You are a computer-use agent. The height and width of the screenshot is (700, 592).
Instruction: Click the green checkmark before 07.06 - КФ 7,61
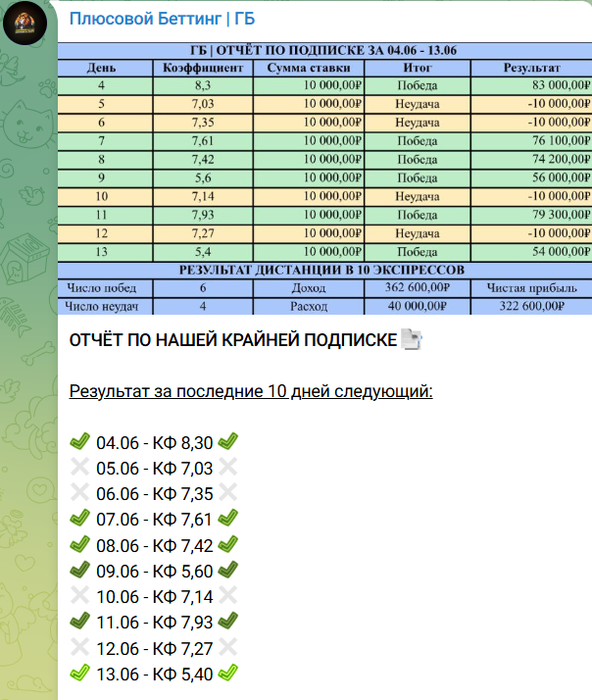80,519
